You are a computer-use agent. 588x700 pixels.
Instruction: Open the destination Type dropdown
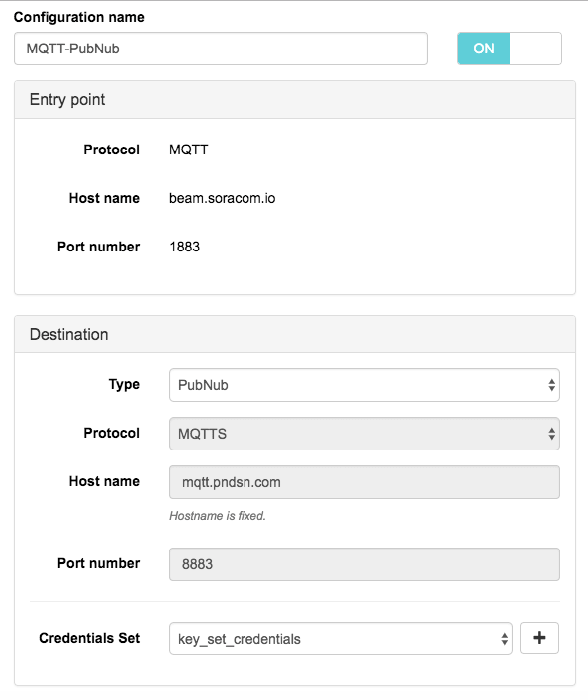click(364, 385)
